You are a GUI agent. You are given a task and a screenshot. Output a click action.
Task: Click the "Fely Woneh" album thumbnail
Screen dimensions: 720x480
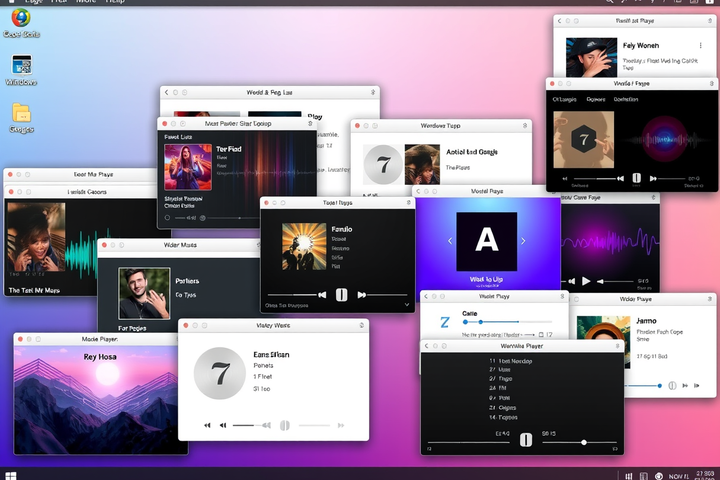591,57
